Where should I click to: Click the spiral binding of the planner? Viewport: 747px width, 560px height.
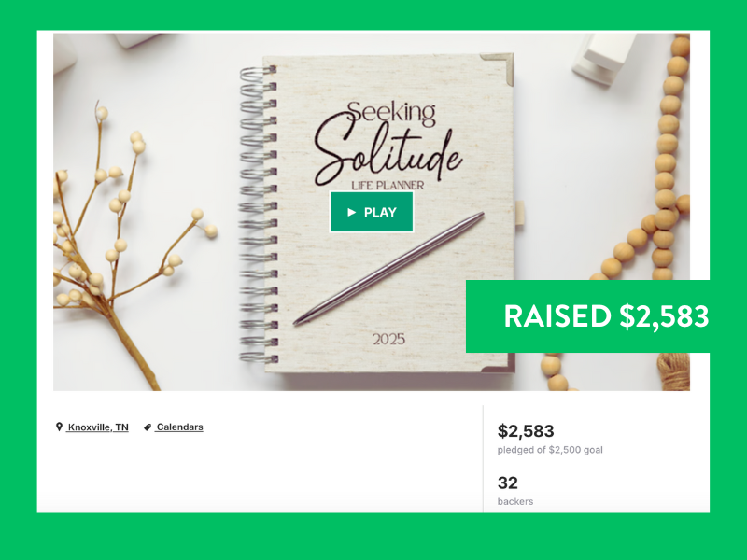(259, 214)
